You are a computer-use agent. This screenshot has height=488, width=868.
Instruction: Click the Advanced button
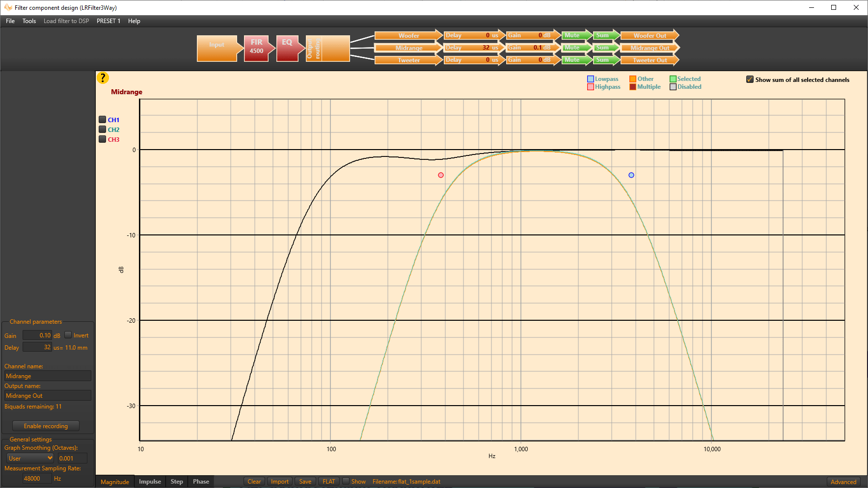tap(843, 482)
